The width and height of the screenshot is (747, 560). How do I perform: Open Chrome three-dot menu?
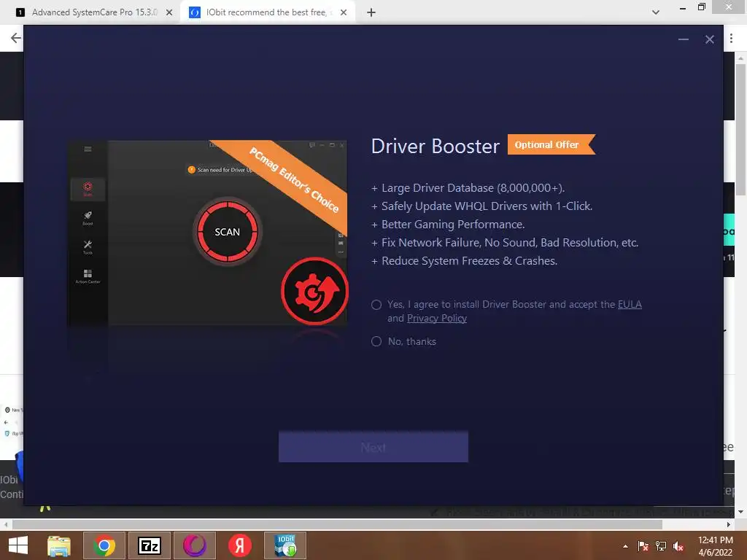click(731, 39)
